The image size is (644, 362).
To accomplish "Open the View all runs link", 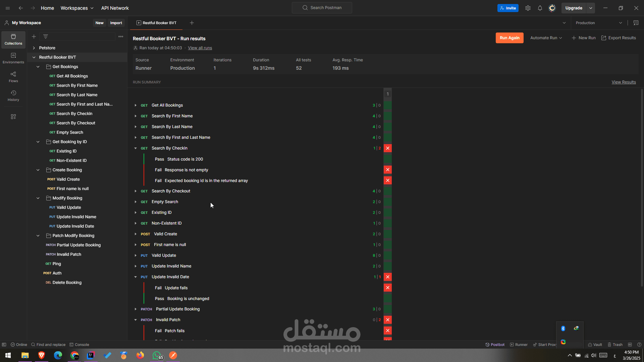I will [x=200, y=48].
